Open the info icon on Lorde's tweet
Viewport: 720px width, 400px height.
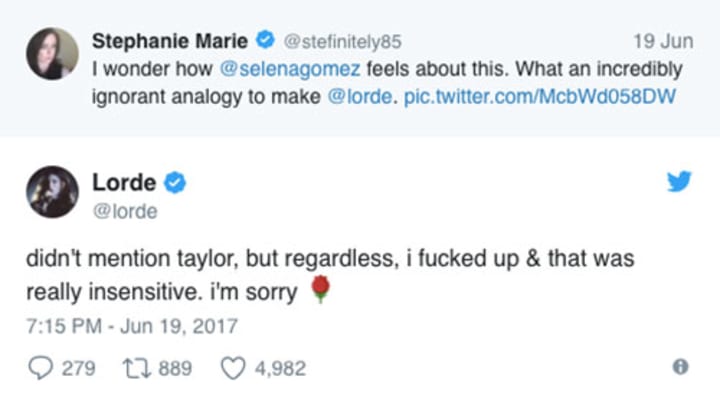point(680,367)
